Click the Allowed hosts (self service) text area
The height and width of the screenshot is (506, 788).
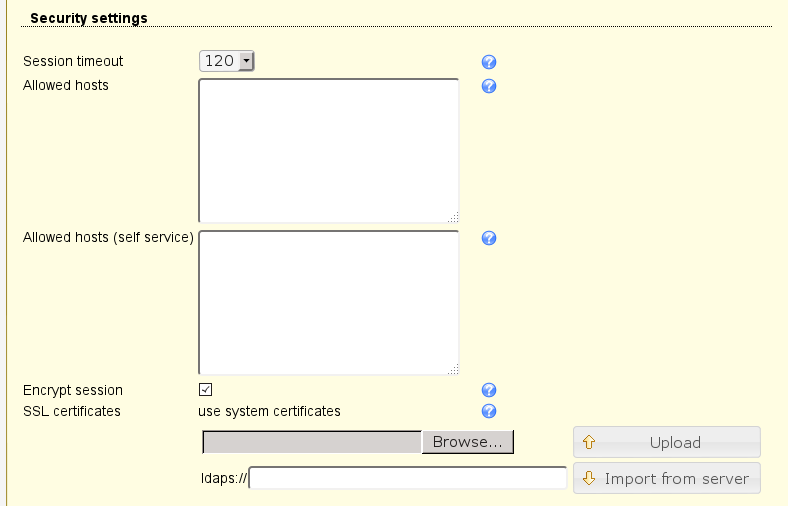pyautogui.click(x=328, y=302)
